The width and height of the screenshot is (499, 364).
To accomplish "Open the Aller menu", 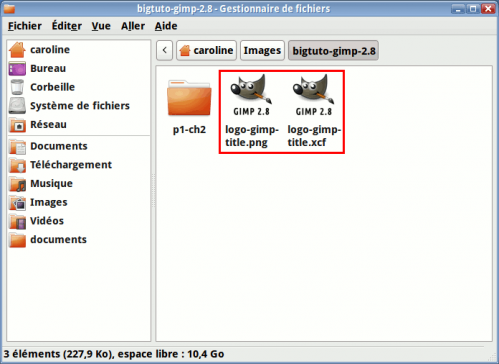I will pos(133,26).
